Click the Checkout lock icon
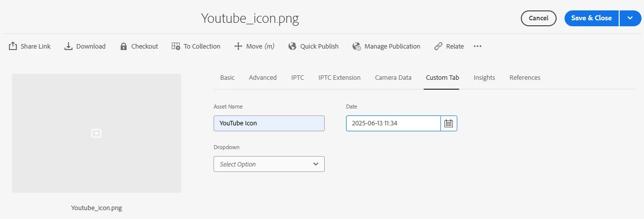 coord(124,46)
